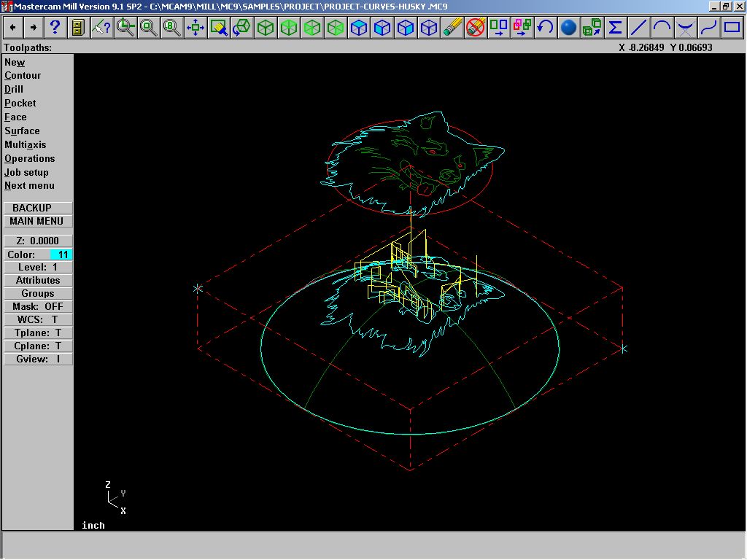Choose Multiaxis toolpath menu item
This screenshot has height=560, width=747.
(26, 145)
